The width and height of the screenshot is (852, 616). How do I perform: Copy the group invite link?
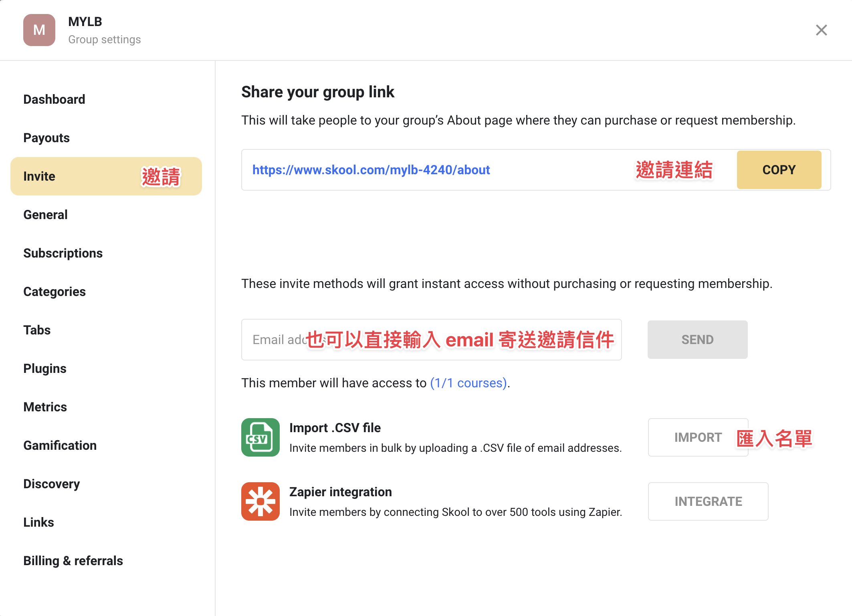pyautogui.click(x=779, y=170)
